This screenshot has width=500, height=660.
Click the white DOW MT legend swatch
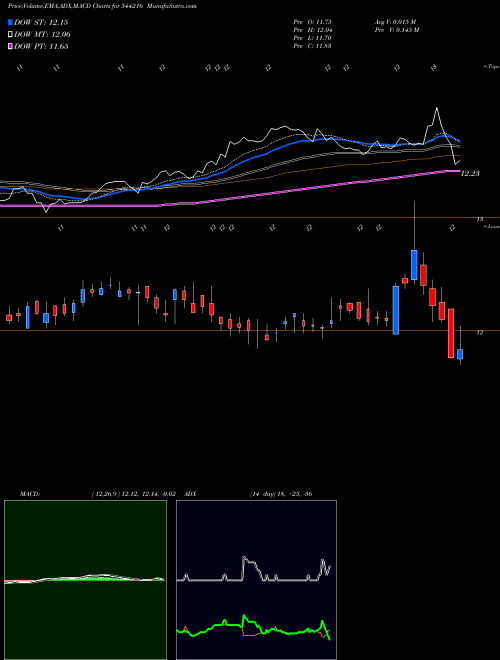(x=10, y=35)
